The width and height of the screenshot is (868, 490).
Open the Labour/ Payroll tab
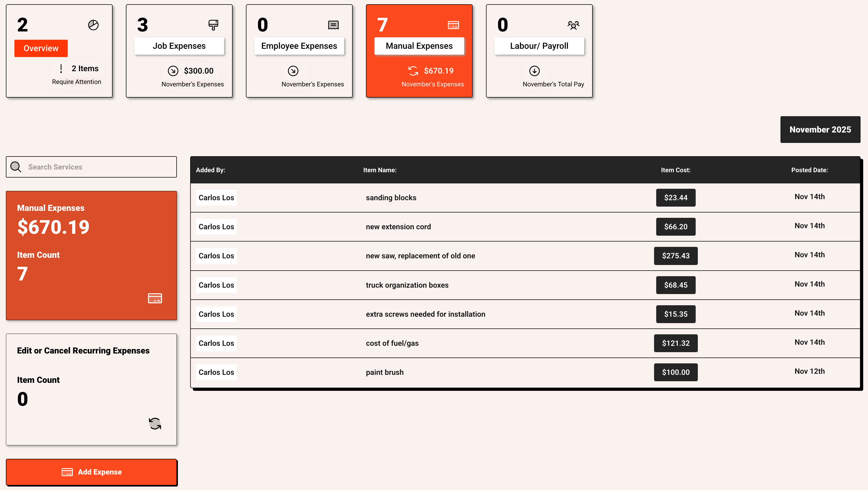coord(539,46)
